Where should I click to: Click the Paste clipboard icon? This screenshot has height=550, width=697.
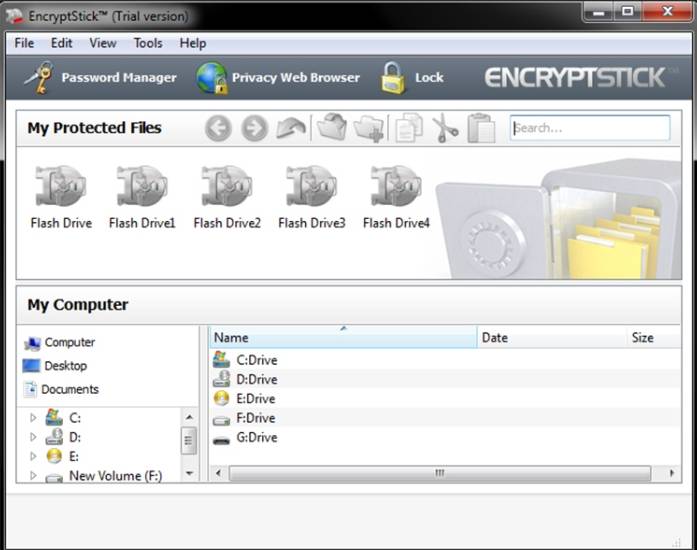[x=481, y=128]
